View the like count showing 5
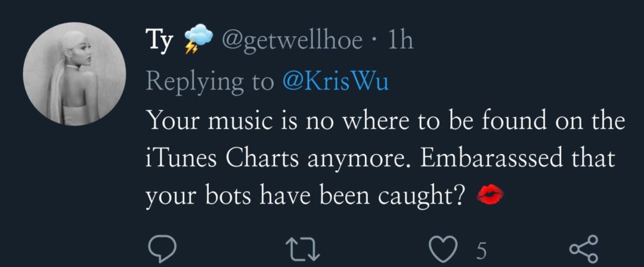The width and height of the screenshot is (644, 267). pos(481,250)
